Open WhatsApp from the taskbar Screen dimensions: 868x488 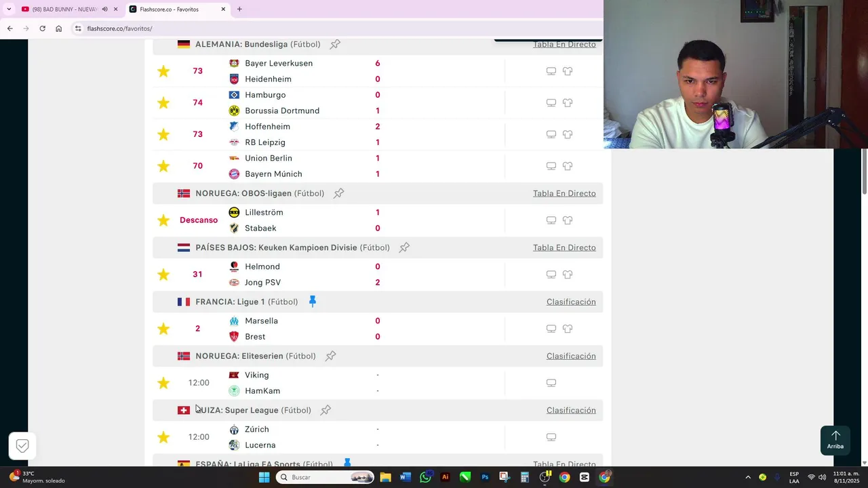425,477
